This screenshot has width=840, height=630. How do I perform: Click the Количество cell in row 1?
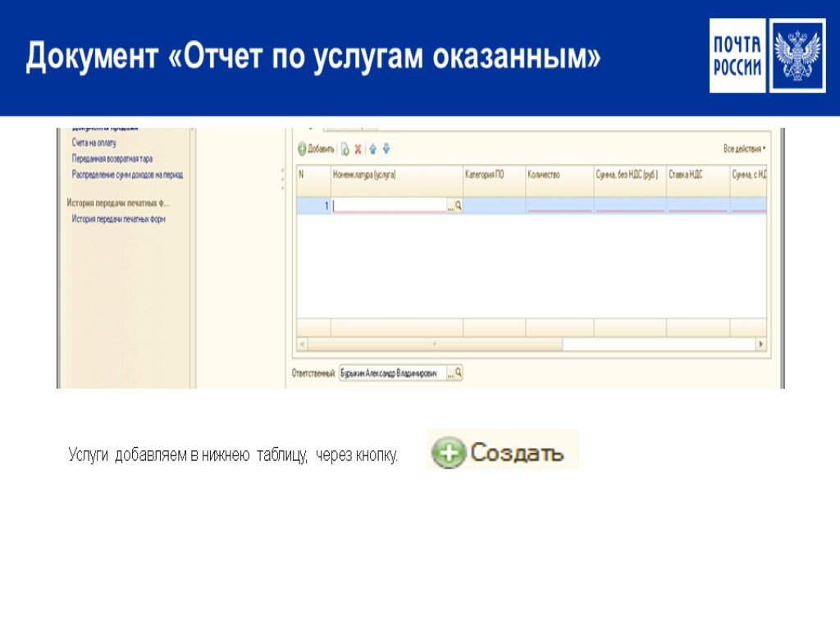pos(559,206)
